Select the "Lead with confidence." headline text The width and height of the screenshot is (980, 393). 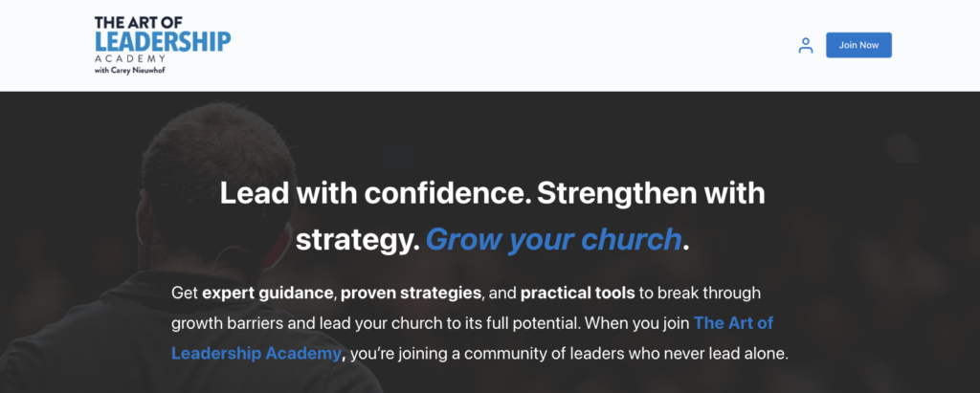[x=372, y=193]
